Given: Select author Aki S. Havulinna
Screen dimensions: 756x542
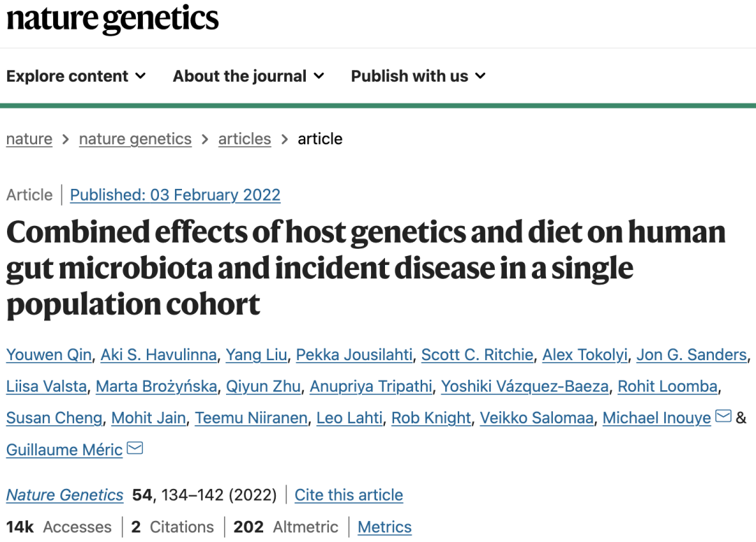Looking at the screenshot, I should tap(159, 355).
